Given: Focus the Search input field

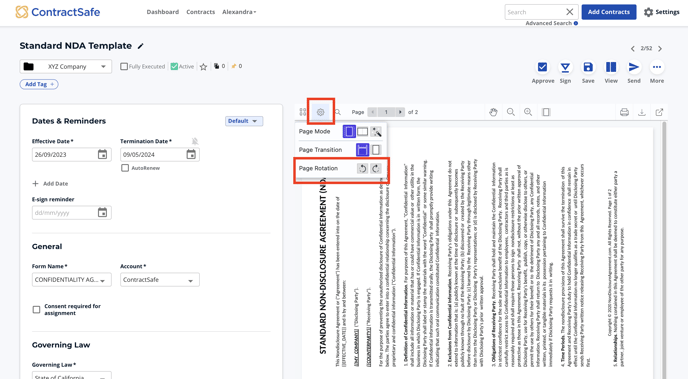Looking at the screenshot, I should [x=534, y=12].
